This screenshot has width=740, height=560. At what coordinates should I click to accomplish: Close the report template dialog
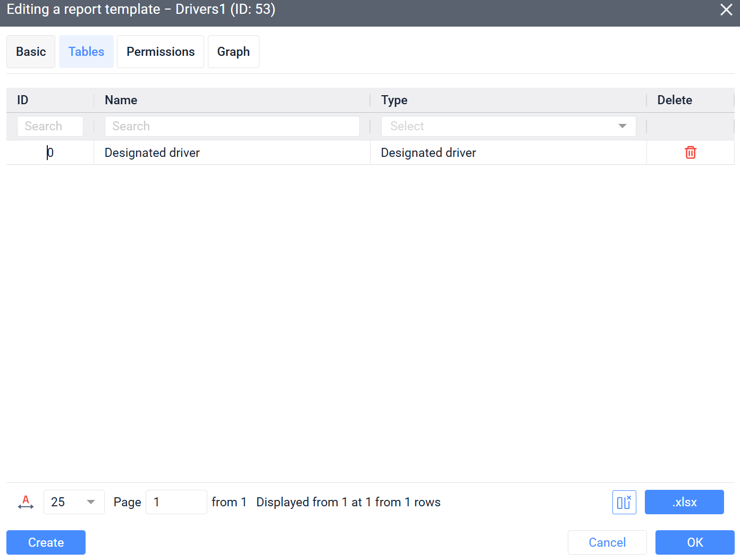[726, 10]
